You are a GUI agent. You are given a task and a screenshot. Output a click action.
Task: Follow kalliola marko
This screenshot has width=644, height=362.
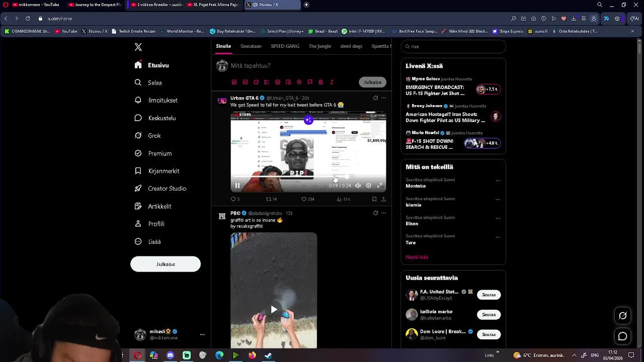pos(489,315)
